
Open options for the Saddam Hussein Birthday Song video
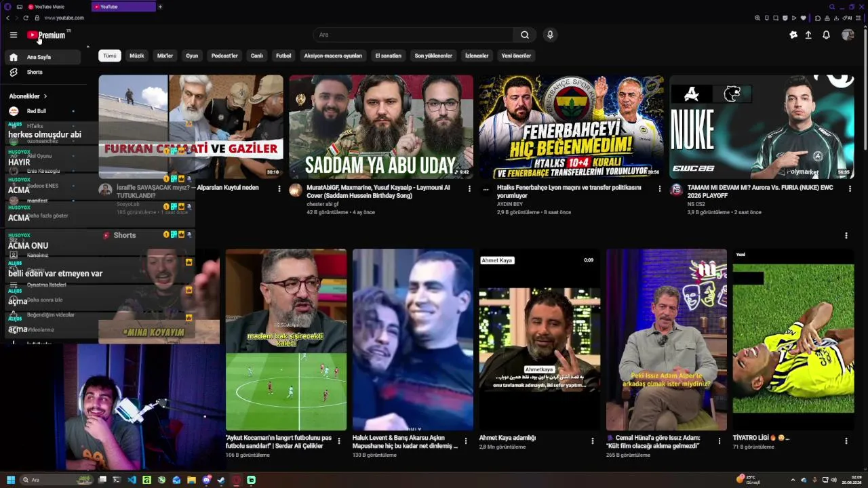tap(469, 188)
